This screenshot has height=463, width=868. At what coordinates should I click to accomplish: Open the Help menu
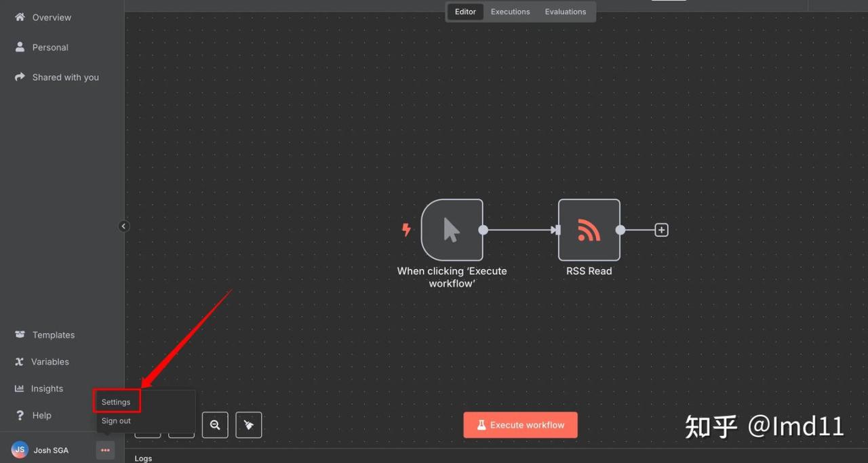[x=41, y=416]
